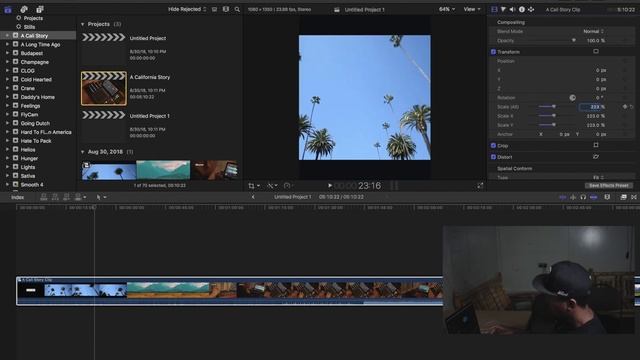
Task: Open Blend Mode Normal dropdown
Action: [593, 31]
